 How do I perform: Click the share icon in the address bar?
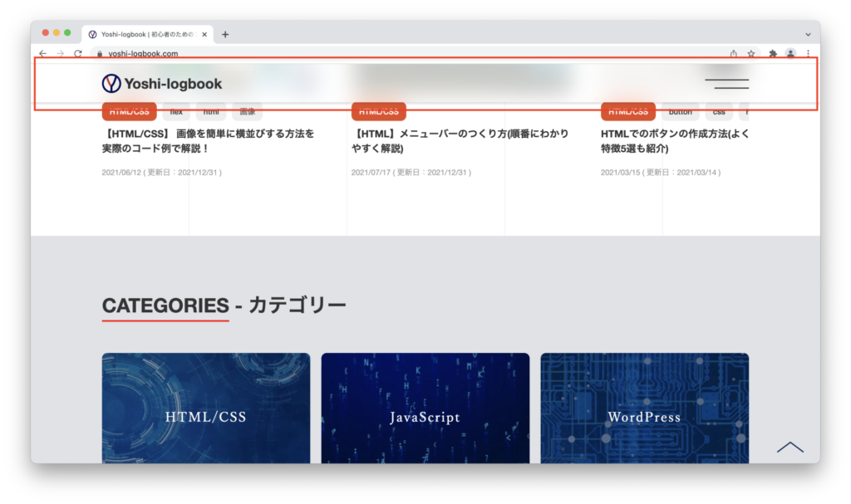pyautogui.click(x=733, y=54)
